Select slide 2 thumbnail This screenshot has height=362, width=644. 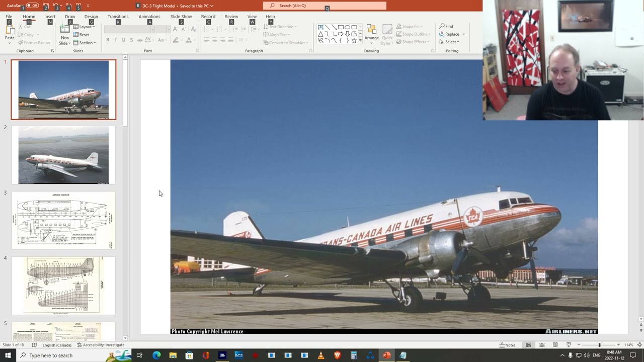(63, 155)
